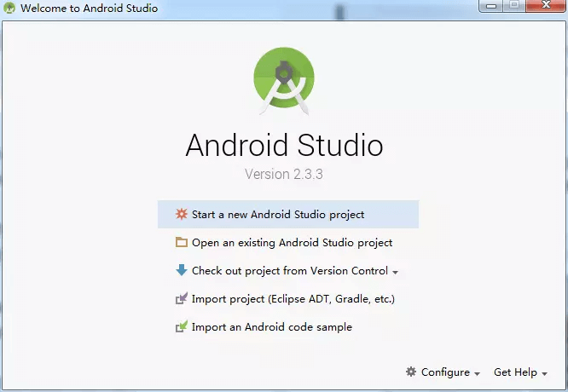This screenshot has height=392, width=568.
Task: Click the Get Help label
Action: point(515,372)
